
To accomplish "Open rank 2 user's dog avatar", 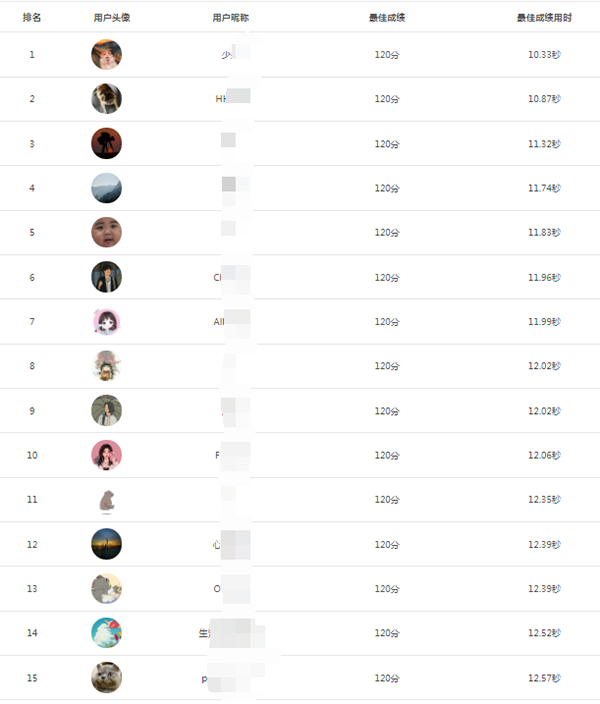I will coord(106,99).
